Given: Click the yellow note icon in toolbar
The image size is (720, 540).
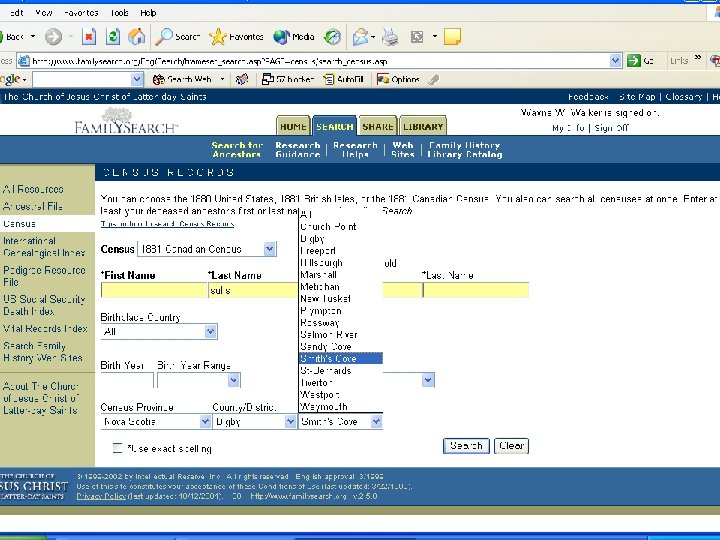Looking at the screenshot, I should click(x=452, y=37).
